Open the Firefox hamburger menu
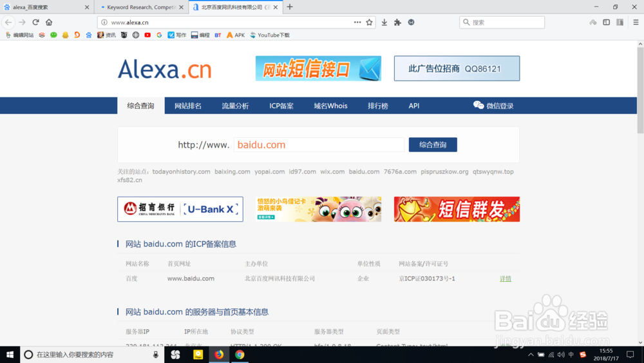 pyautogui.click(x=636, y=22)
